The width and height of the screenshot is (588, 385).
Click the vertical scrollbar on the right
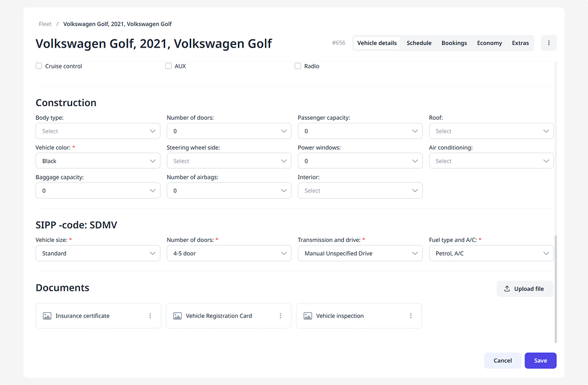556,289
